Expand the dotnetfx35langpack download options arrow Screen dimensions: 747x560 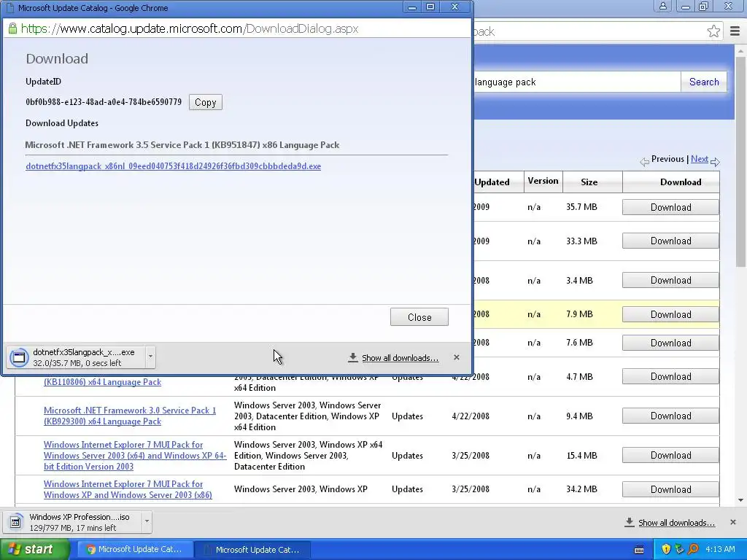click(x=150, y=357)
